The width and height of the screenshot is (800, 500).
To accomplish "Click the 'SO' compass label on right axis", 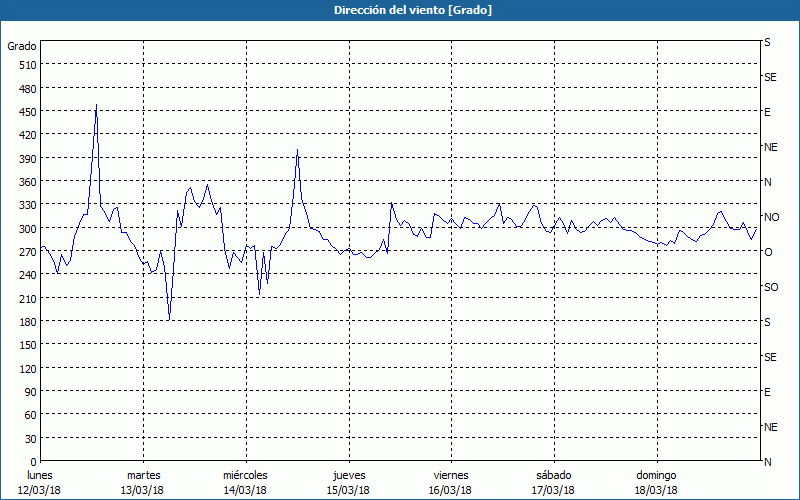I will [771, 287].
